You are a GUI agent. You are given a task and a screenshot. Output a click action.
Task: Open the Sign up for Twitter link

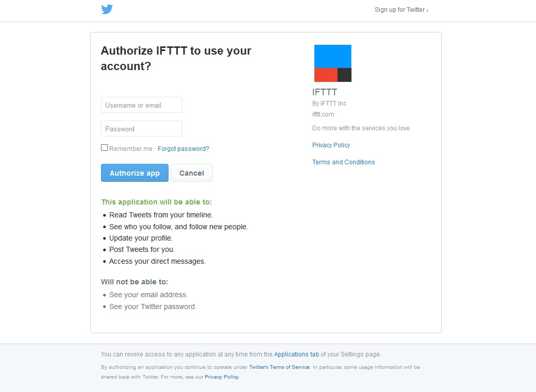[x=401, y=10]
